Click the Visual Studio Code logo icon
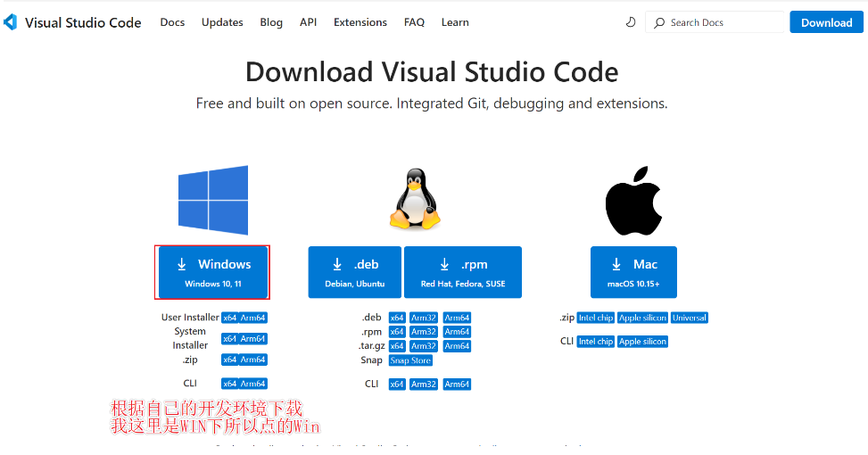Screen dimensions: 868x455 pyautogui.click(x=11, y=22)
